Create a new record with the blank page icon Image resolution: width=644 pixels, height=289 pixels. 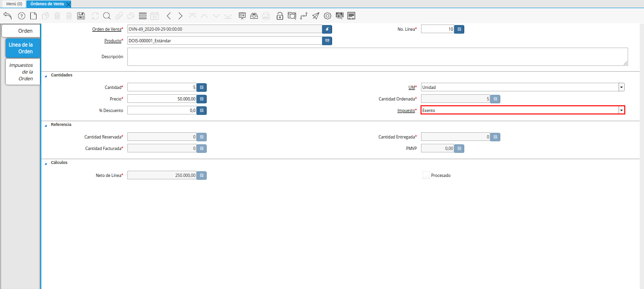tap(34, 16)
